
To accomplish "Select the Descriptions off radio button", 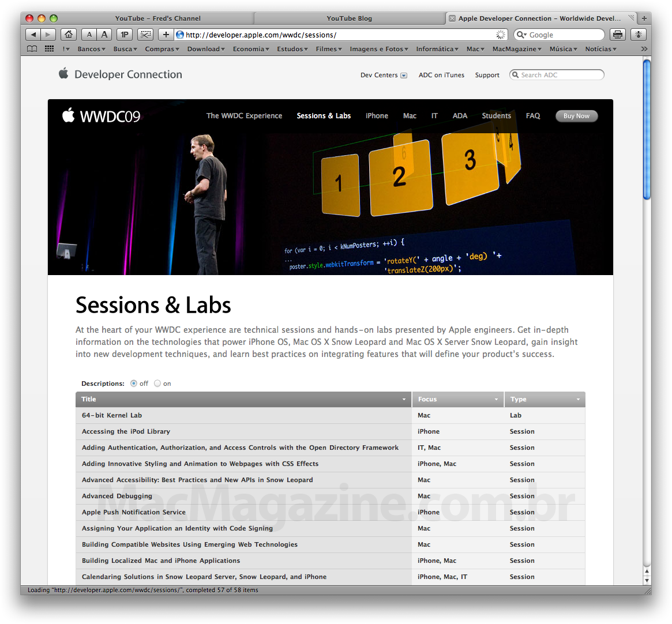I will [x=134, y=384].
